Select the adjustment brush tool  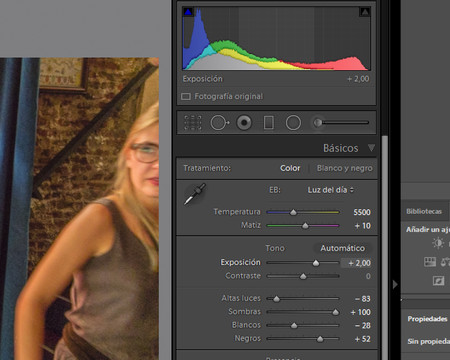[x=341, y=123]
